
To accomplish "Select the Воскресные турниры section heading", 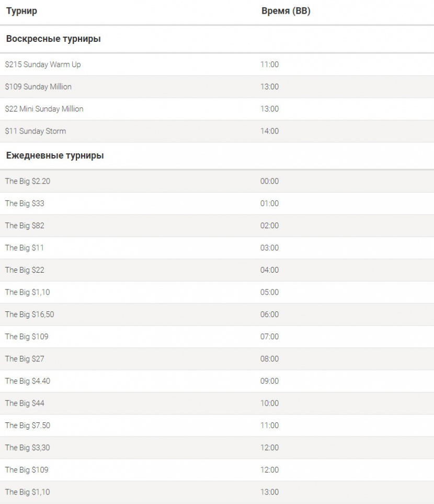I will [x=53, y=39].
